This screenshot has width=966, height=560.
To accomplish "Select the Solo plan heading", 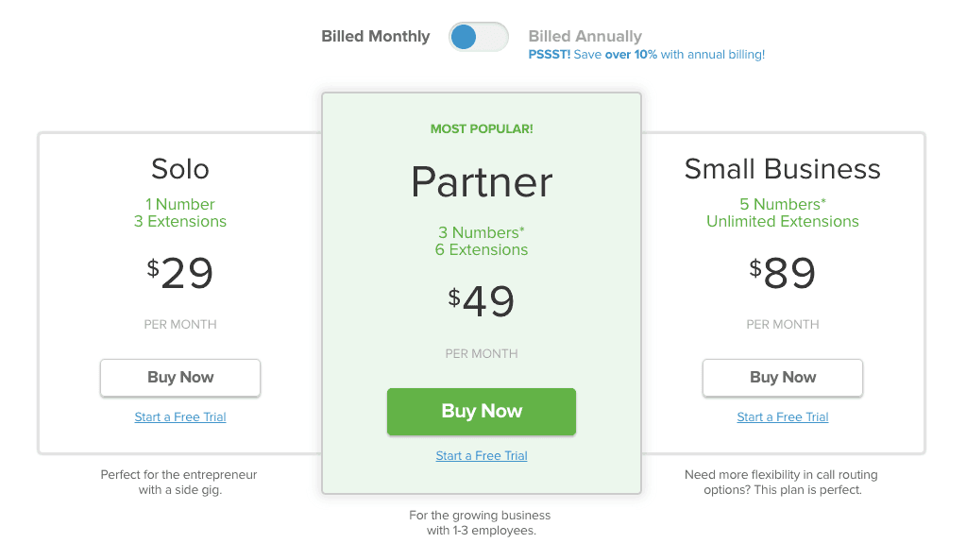I will tap(179, 169).
